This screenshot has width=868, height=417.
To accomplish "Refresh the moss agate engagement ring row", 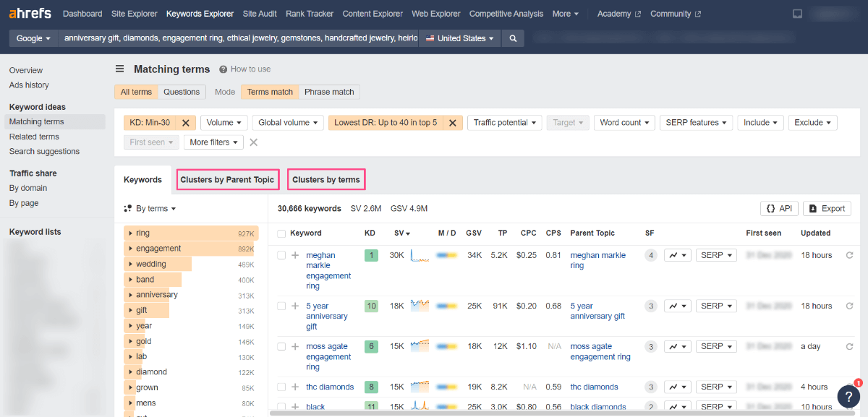I will 849,346.
